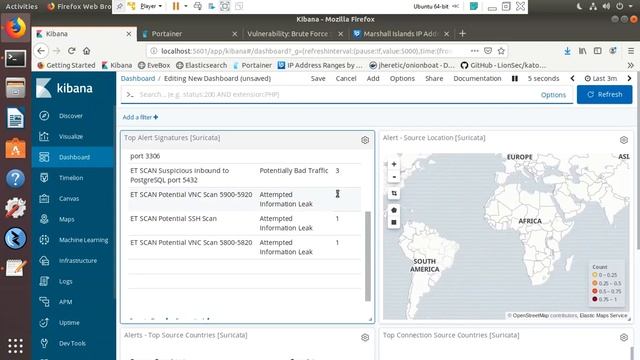Click Cancel in dashboard menu
This screenshot has height=360, width=640.
[346, 78]
